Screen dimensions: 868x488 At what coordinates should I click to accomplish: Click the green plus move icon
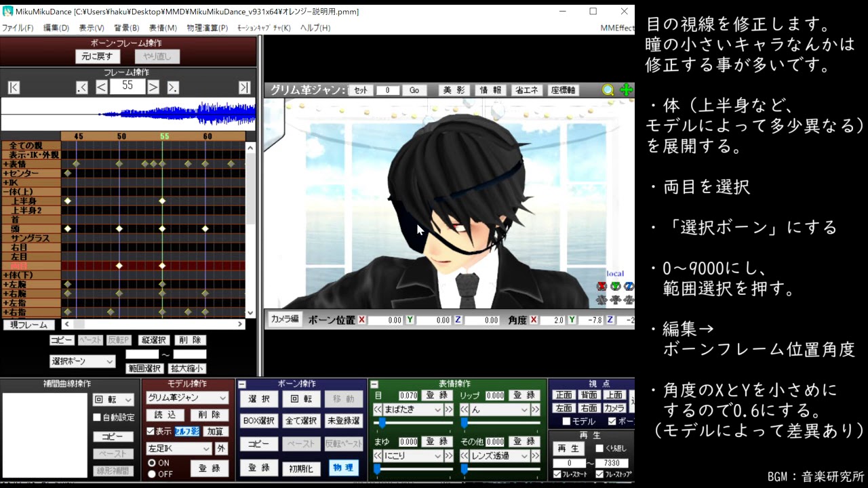coord(626,90)
